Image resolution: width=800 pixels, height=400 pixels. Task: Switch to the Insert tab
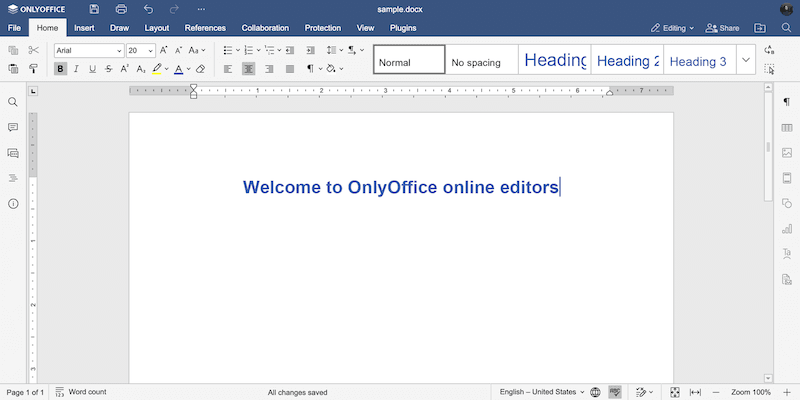(x=84, y=28)
